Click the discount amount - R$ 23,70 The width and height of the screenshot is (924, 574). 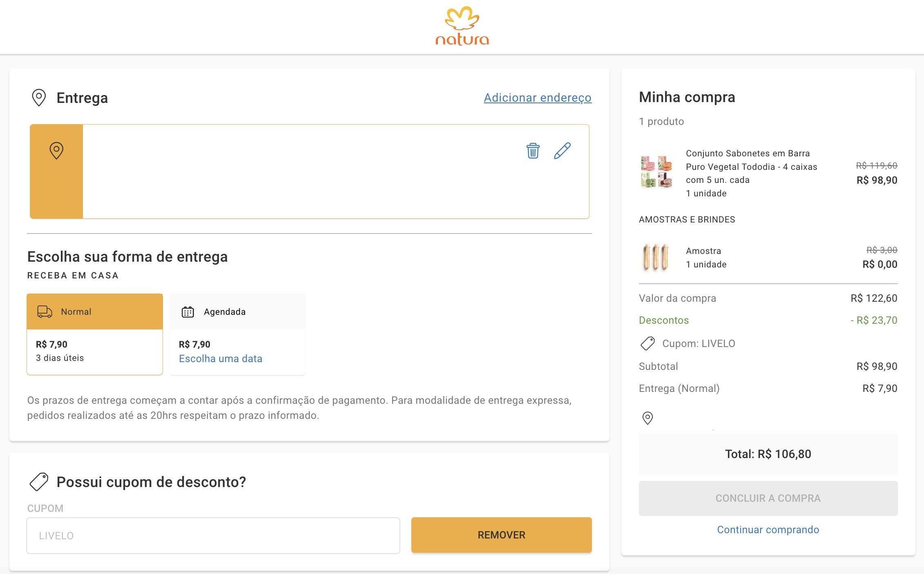click(x=874, y=320)
